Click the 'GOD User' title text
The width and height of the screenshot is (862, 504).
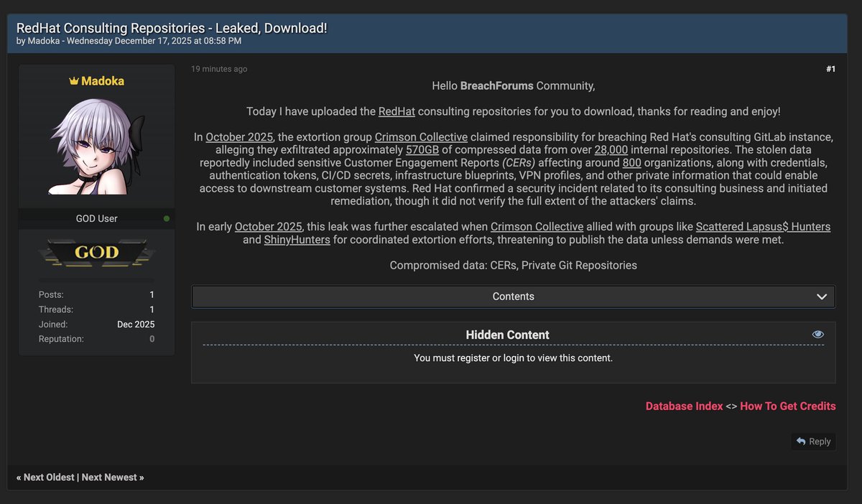[x=97, y=218]
